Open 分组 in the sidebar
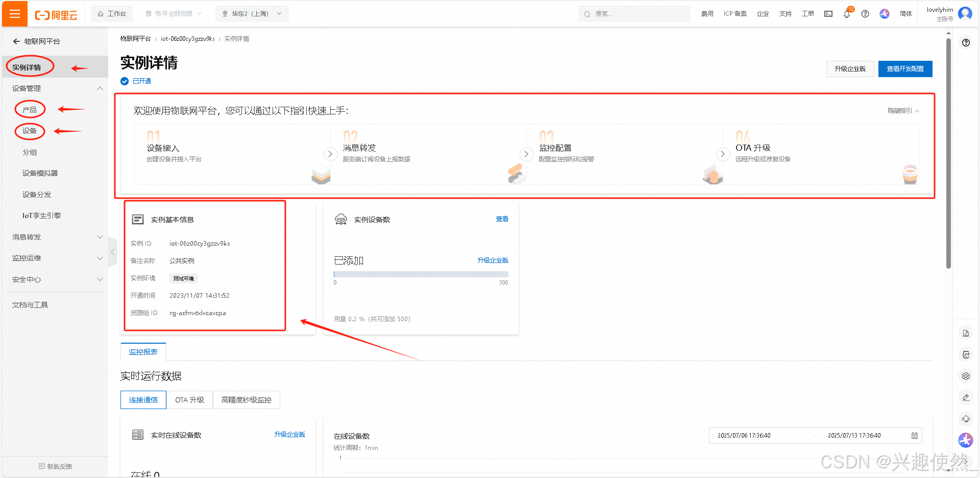This screenshot has width=980, height=478. coord(30,152)
